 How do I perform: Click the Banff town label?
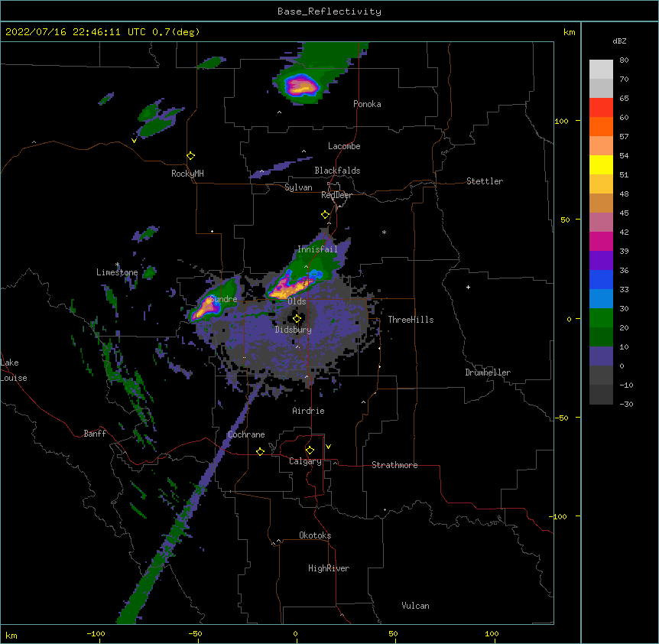pos(95,434)
